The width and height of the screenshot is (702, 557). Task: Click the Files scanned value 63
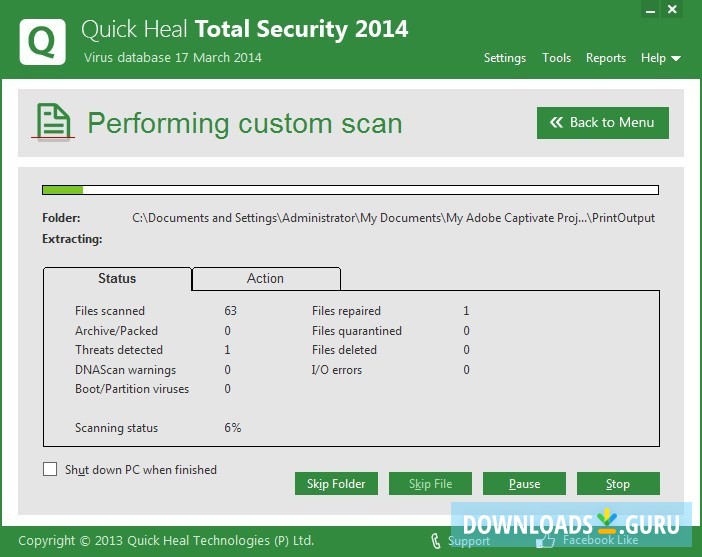(231, 311)
